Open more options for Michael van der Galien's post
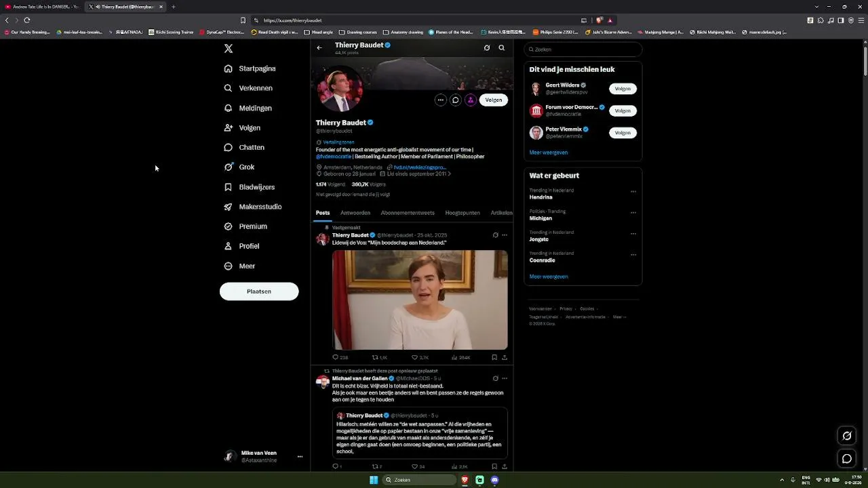Image resolution: width=868 pixels, height=488 pixels. point(505,378)
